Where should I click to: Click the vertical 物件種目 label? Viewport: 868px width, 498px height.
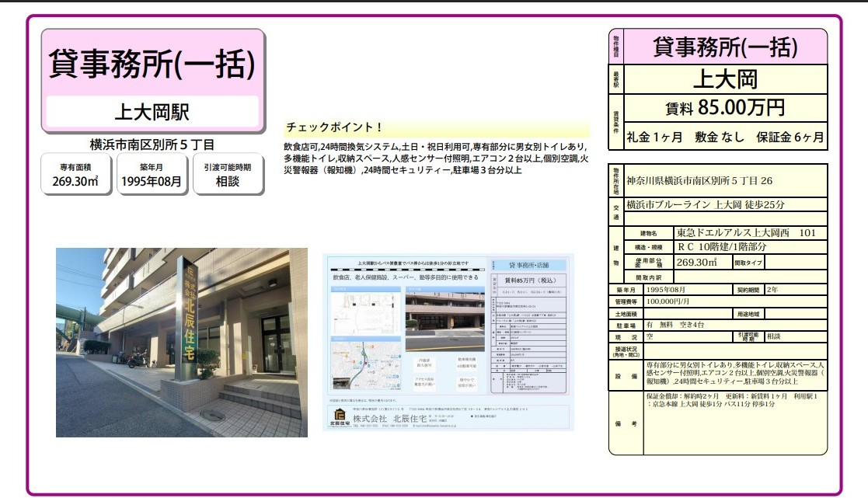[615, 47]
